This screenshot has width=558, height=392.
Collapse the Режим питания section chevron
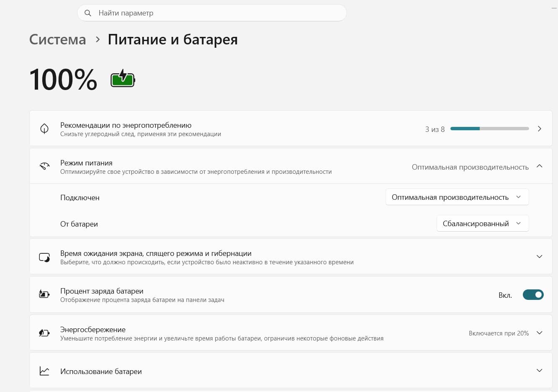540,166
